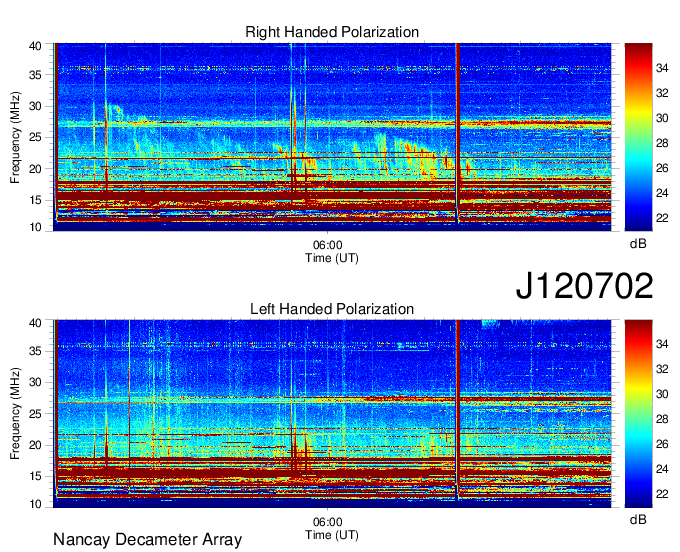Click the 10 MHz tick label on Left Handed plot
This screenshot has width=680, height=552.
point(35,503)
